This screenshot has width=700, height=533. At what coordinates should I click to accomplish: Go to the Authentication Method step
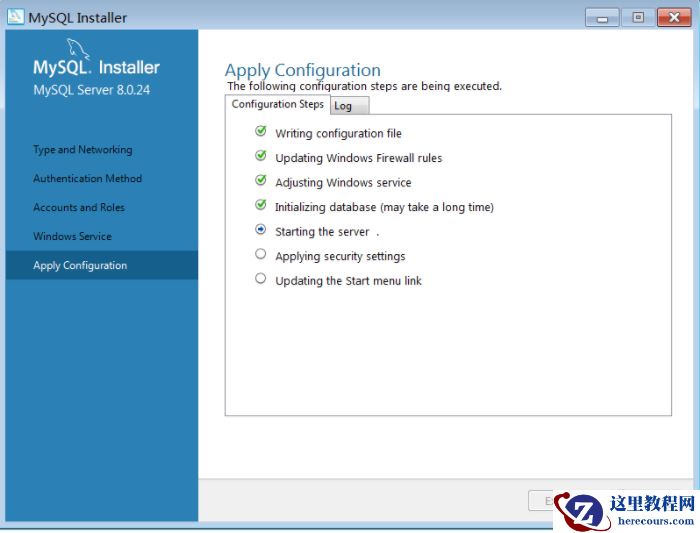[x=88, y=179]
